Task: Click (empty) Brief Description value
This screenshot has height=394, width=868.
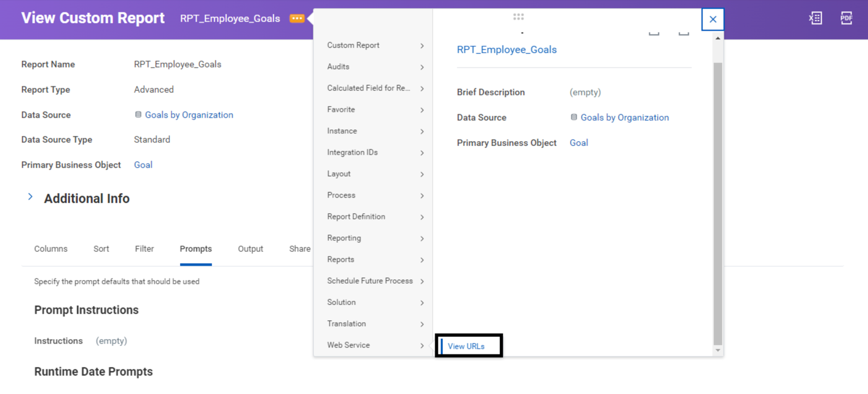Action: click(585, 92)
